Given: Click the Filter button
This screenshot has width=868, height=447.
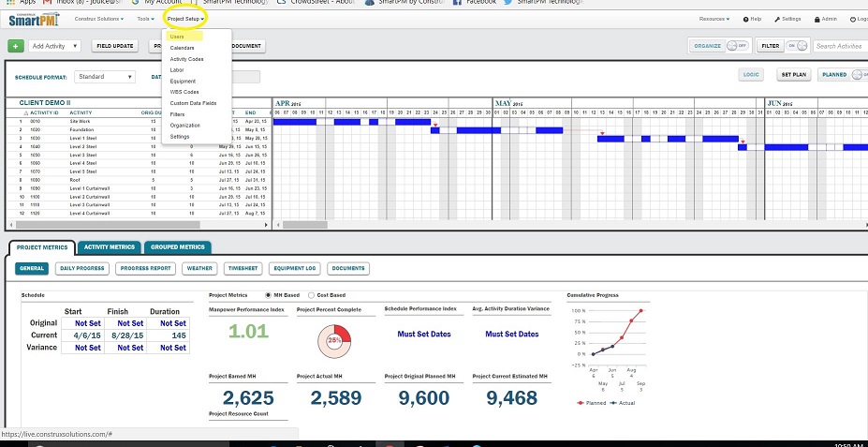Looking at the screenshot, I should [x=770, y=46].
